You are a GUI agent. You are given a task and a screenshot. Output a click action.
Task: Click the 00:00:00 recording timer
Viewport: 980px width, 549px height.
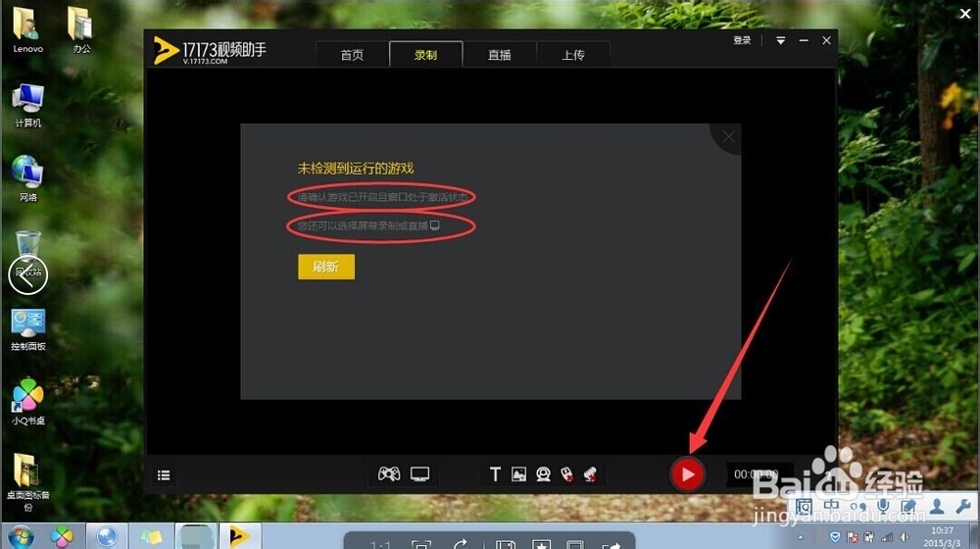click(757, 474)
